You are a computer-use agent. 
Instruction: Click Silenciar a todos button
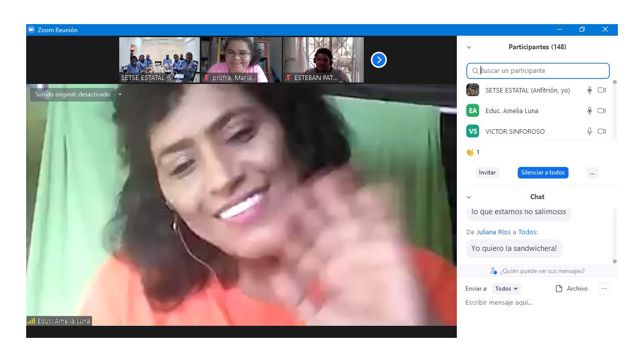coord(543,172)
